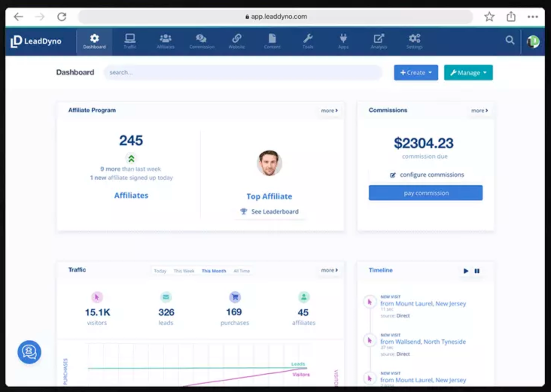The width and height of the screenshot is (551, 392).
Task: Reload the LeadDyno page
Action: 62,17
